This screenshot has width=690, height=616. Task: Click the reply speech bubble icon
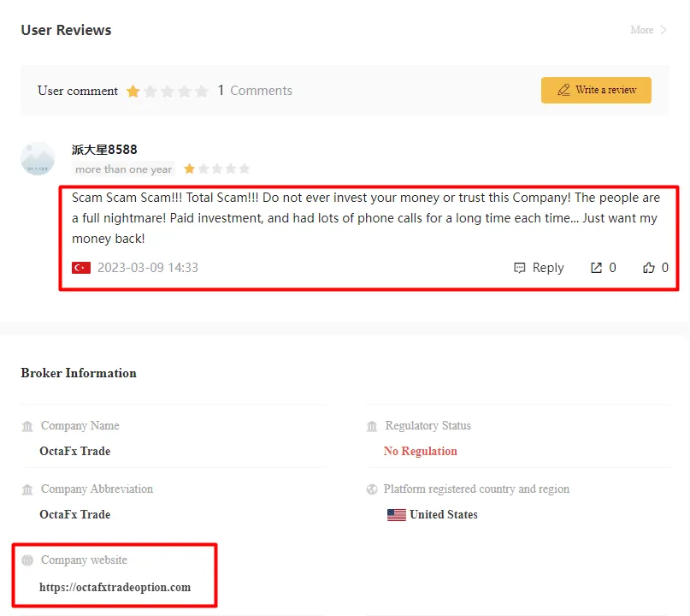(x=519, y=268)
